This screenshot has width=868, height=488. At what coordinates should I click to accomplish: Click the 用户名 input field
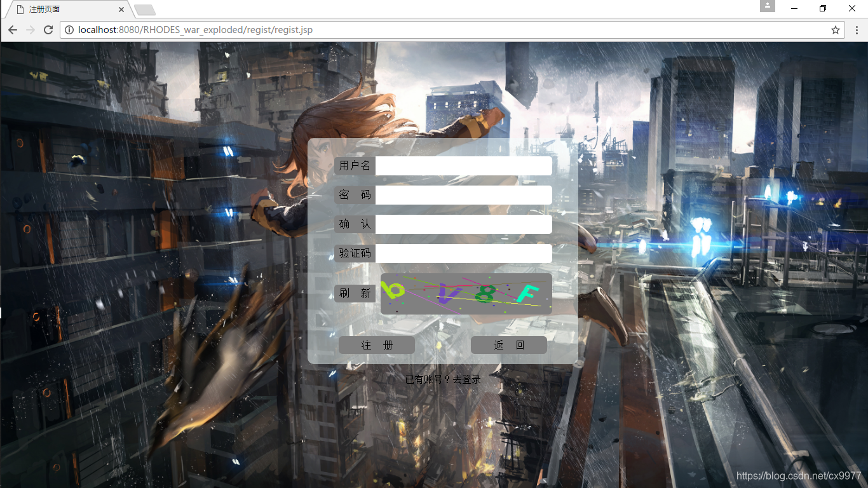(x=464, y=166)
